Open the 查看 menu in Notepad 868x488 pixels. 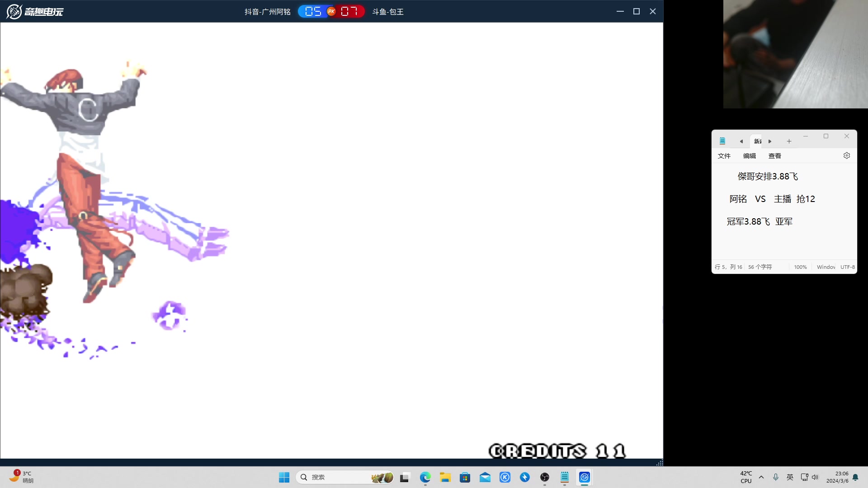click(x=775, y=156)
